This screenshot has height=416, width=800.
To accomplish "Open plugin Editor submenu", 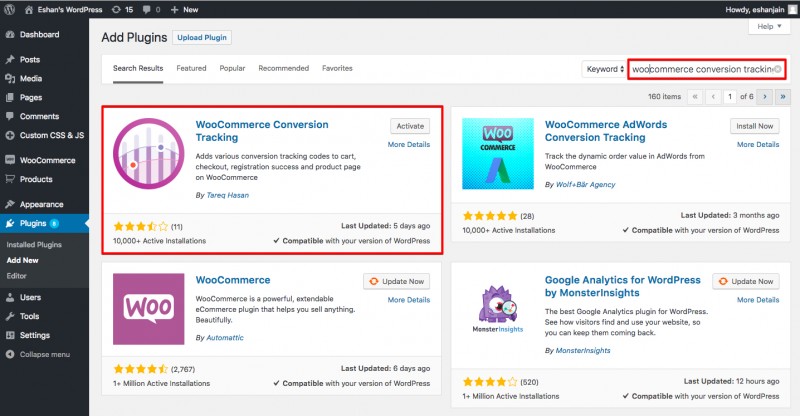I will point(16,276).
